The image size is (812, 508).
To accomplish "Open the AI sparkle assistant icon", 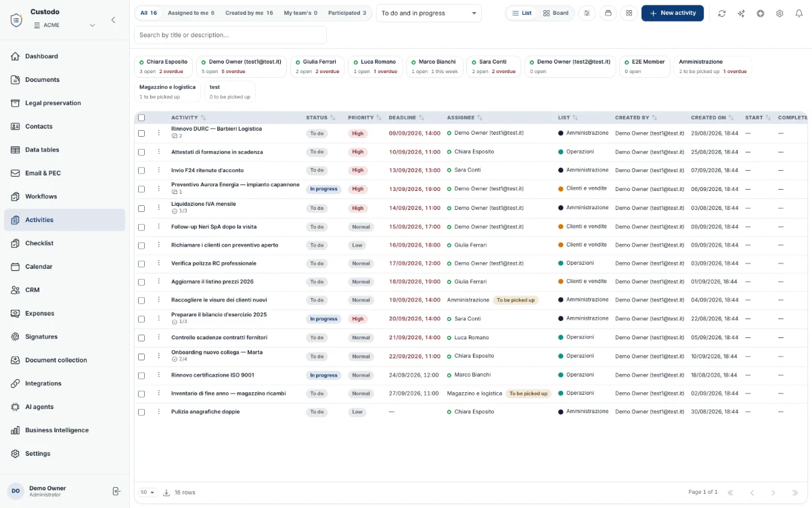I will tap(741, 14).
